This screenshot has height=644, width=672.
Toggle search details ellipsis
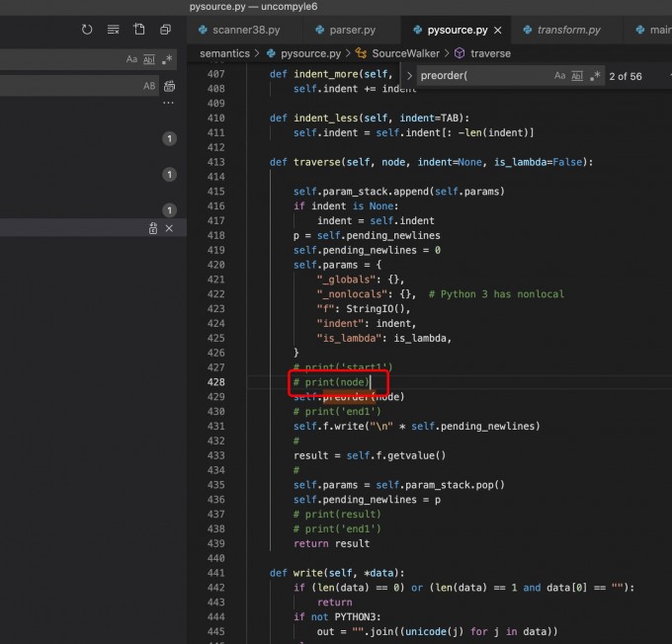click(x=168, y=103)
